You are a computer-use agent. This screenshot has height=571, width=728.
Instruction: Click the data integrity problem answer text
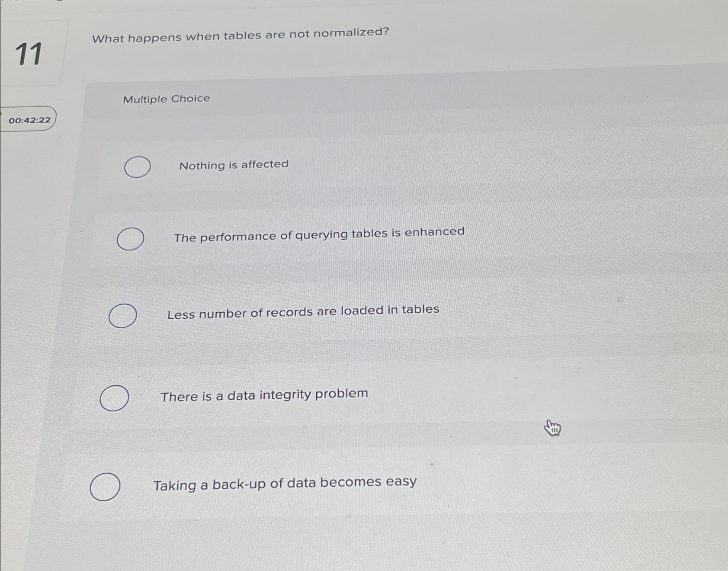[x=264, y=395]
